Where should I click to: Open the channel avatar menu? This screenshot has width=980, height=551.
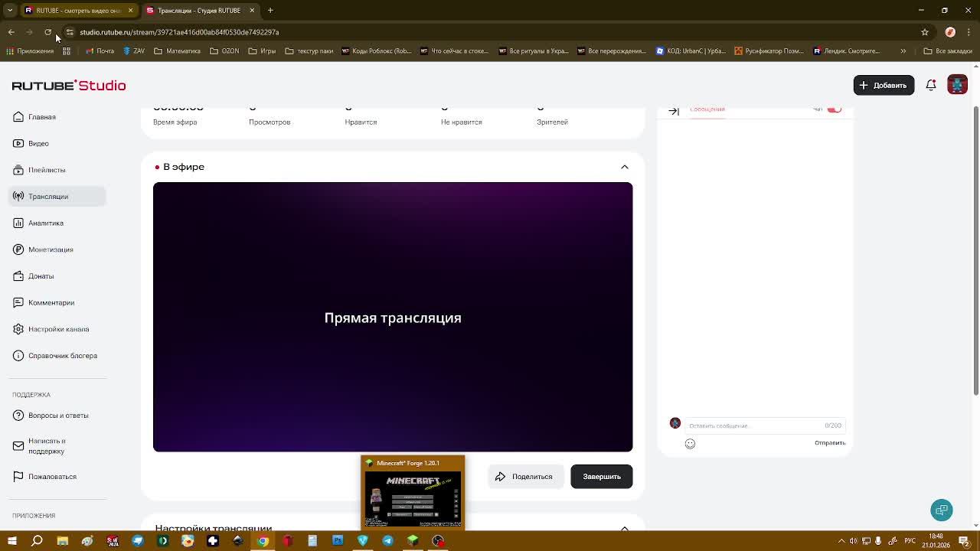tap(957, 85)
